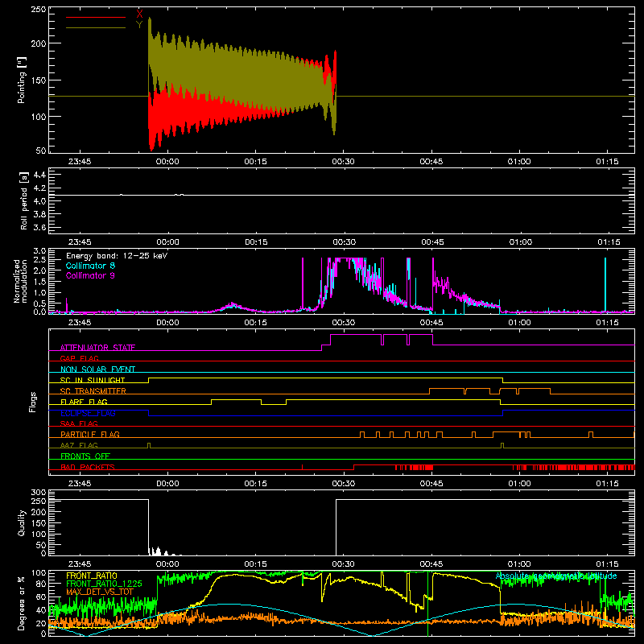Click 00:30 tick under the Flags plot
This screenshot has width=644, height=644.
point(344,484)
